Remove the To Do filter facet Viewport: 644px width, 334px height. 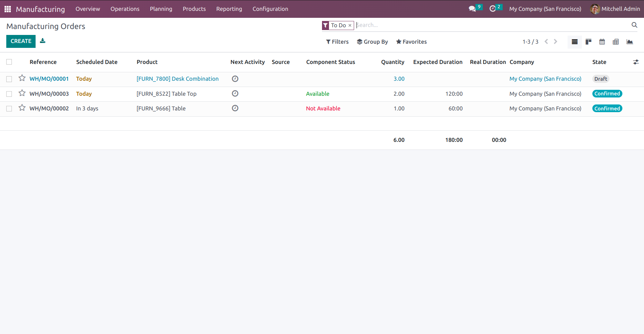point(350,26)
